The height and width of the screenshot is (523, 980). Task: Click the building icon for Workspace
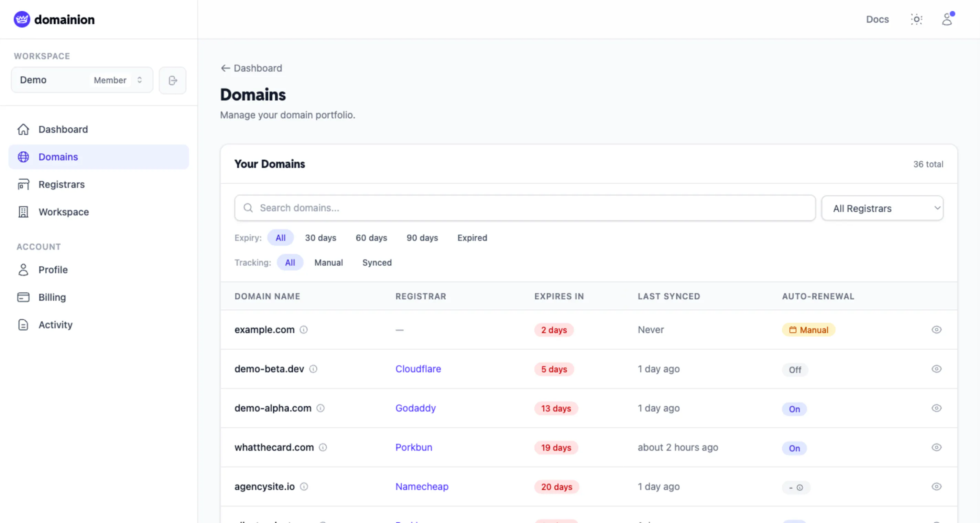23,212
